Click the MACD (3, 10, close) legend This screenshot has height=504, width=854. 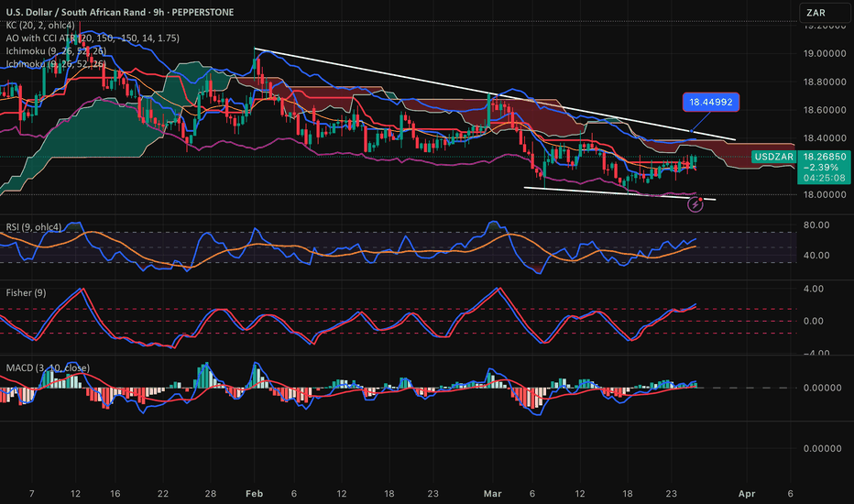tap(48, 367)
